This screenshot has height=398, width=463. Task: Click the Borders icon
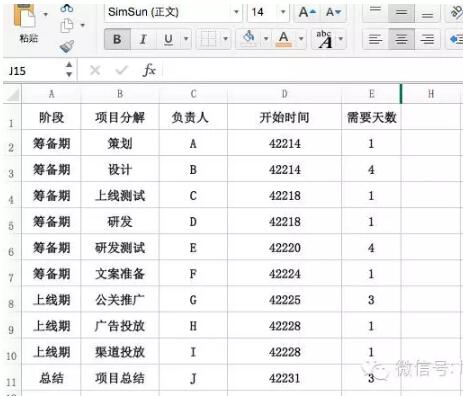208,39
